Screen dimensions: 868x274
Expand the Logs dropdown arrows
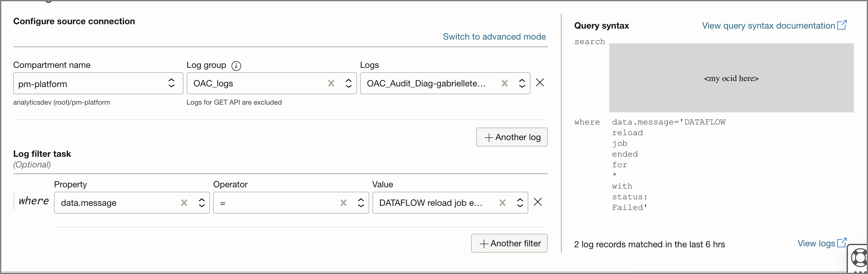tap(522, 83)
